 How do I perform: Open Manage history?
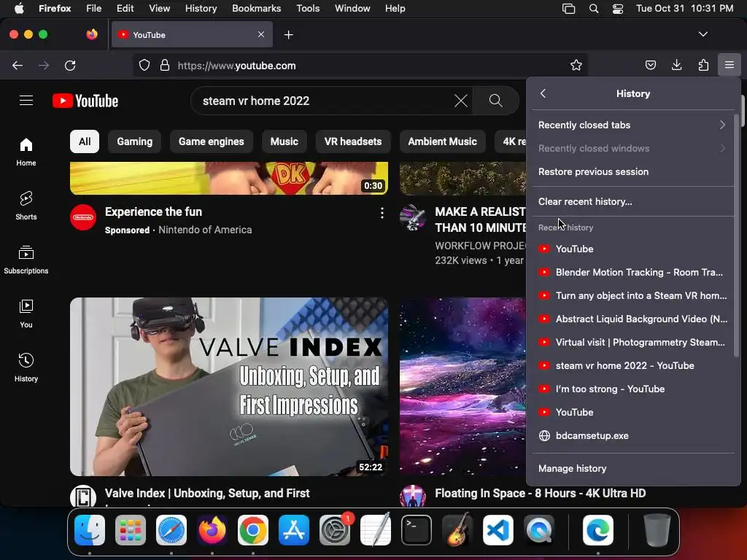(x=632, y=468)
